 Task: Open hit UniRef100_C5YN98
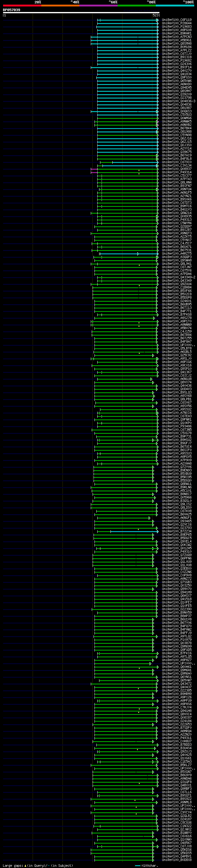[x=176, y=135]
